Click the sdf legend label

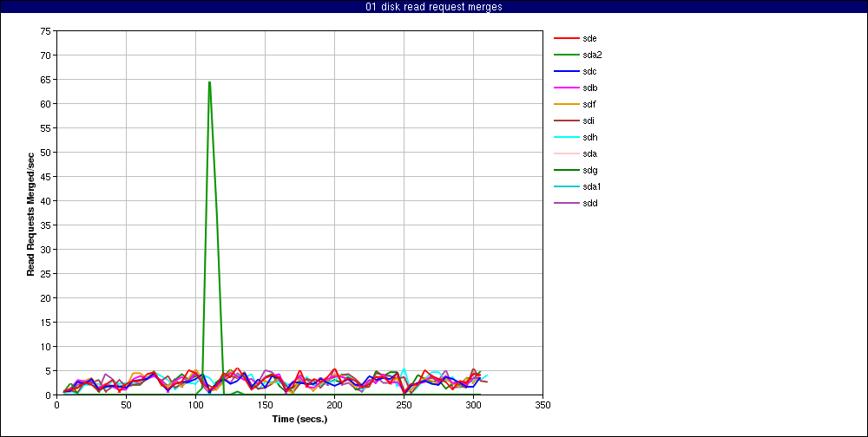click(589, 105)
